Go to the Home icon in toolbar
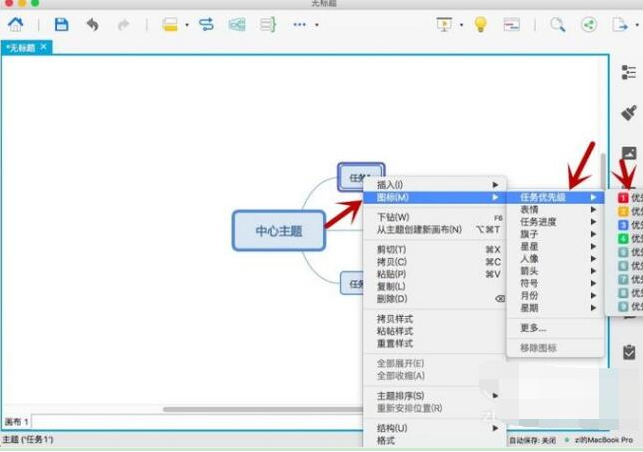The width and height of the screenshot is (643, 452). [16, 25]
